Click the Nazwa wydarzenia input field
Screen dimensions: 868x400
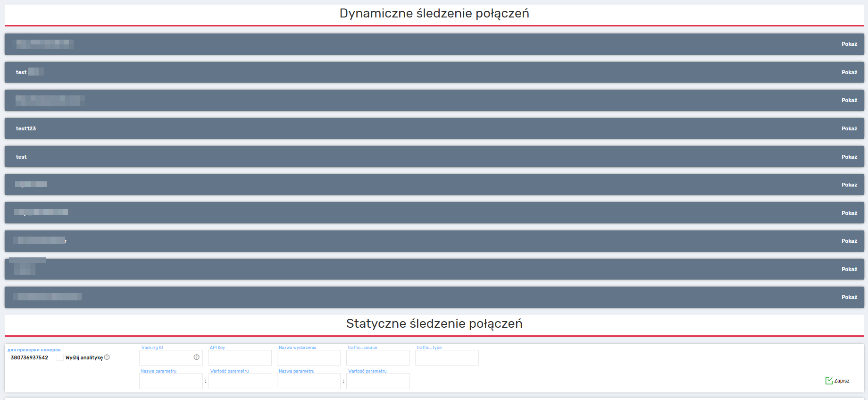point(309,357)
